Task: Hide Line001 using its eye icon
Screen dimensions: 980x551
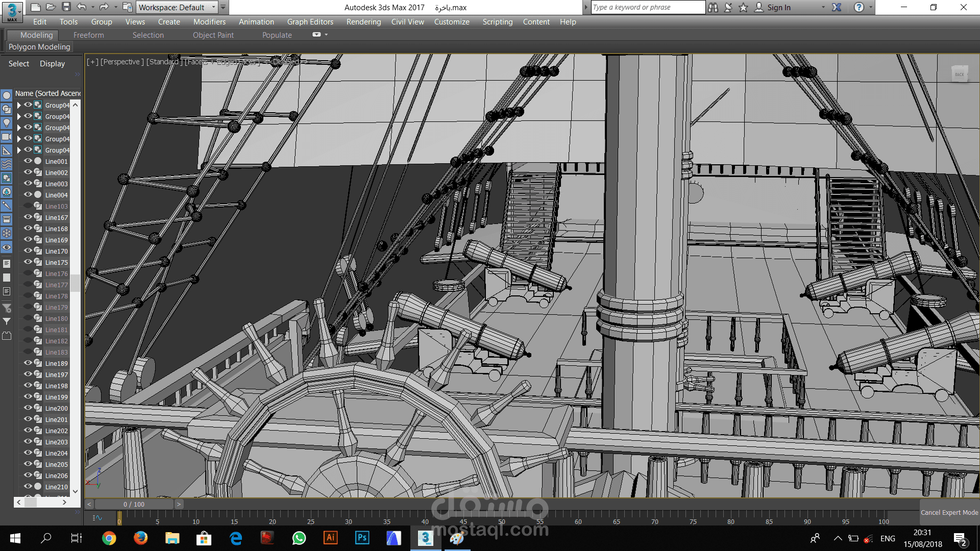Action: click(28, 161)
